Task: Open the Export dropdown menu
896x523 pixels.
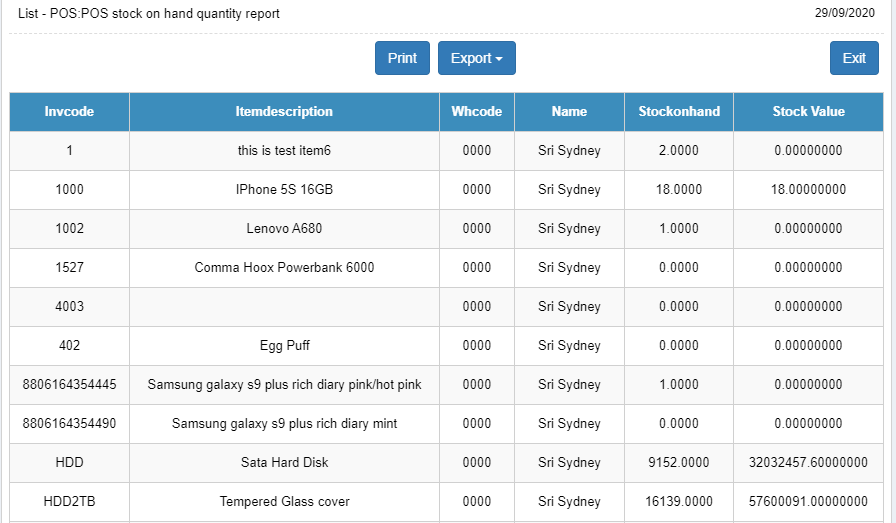Action: point(476,58)
